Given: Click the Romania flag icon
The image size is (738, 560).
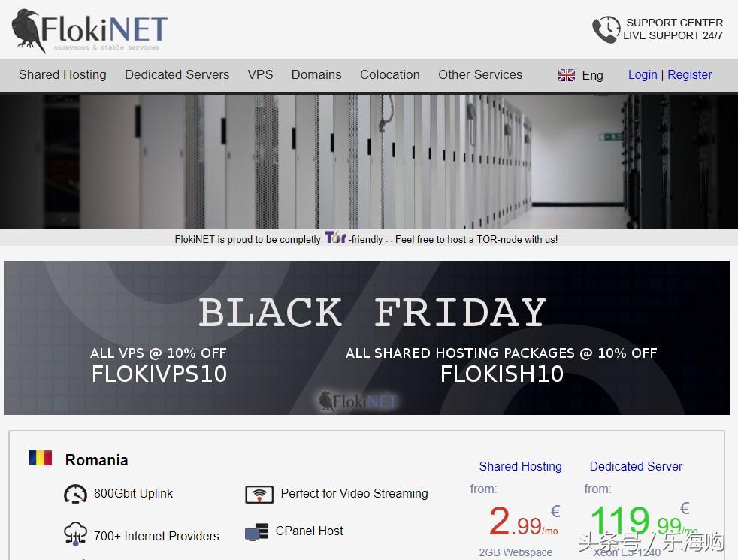Looking at the screenshot, I should [x=40, y=458].
